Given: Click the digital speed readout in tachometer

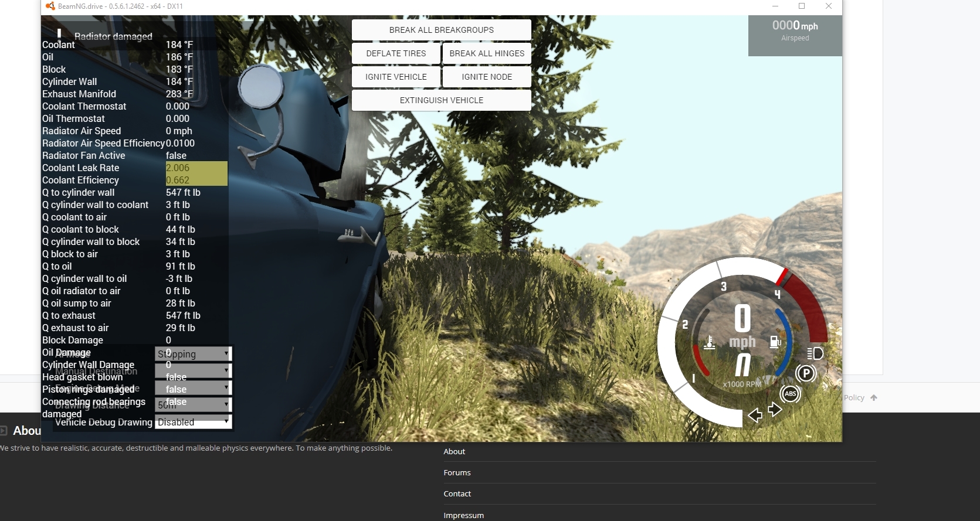Looking at the screenshot, I should click(x=742, y=318).
